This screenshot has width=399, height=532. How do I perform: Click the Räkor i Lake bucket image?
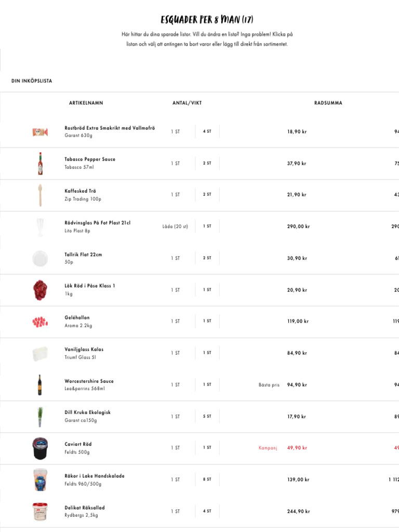40,480
